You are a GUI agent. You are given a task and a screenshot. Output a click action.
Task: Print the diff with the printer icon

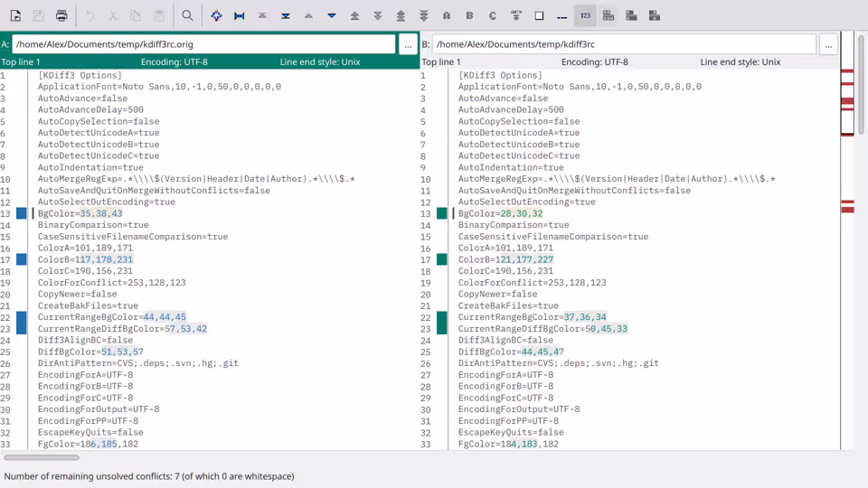[61, 16]
